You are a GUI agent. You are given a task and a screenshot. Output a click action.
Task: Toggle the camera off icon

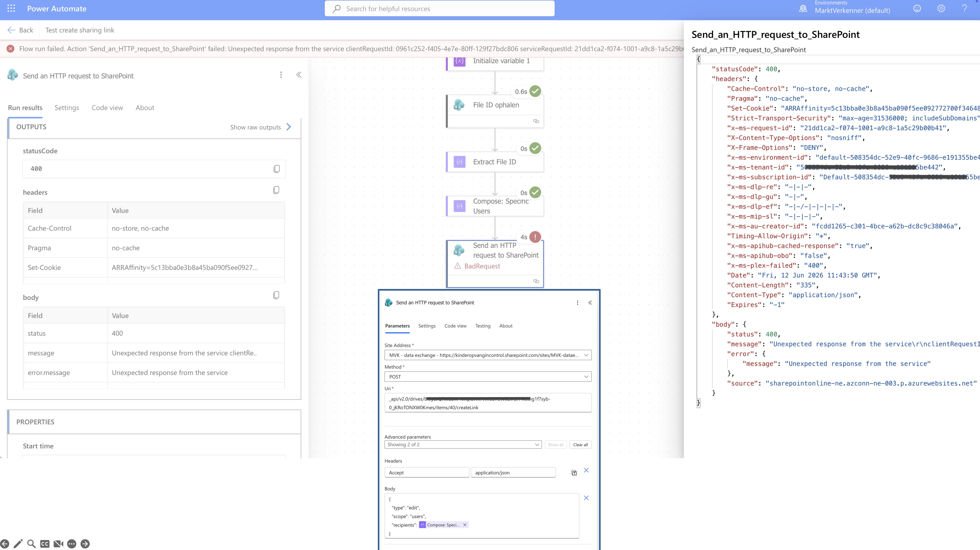(58, 544)
